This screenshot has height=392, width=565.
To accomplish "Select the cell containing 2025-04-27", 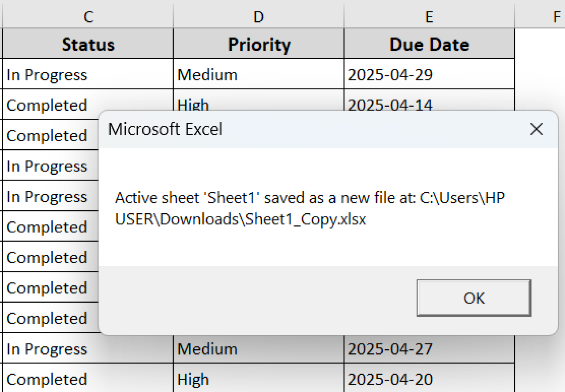I will tap(391, 349).
